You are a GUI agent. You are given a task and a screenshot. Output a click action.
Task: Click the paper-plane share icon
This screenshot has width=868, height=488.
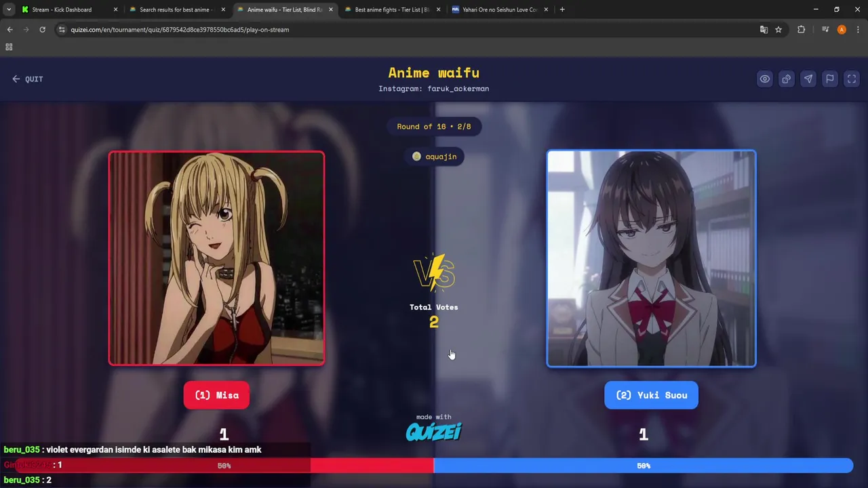(x=808, y=79)
